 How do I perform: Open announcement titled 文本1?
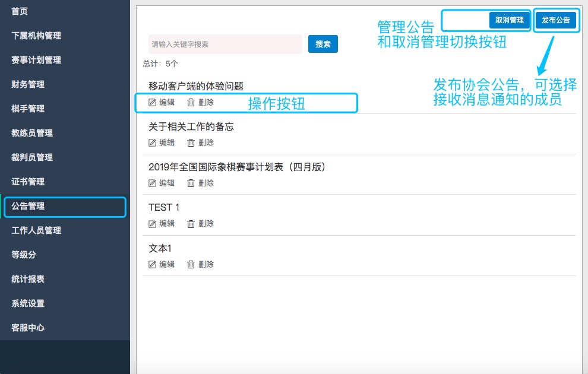[x=160, y=249]
